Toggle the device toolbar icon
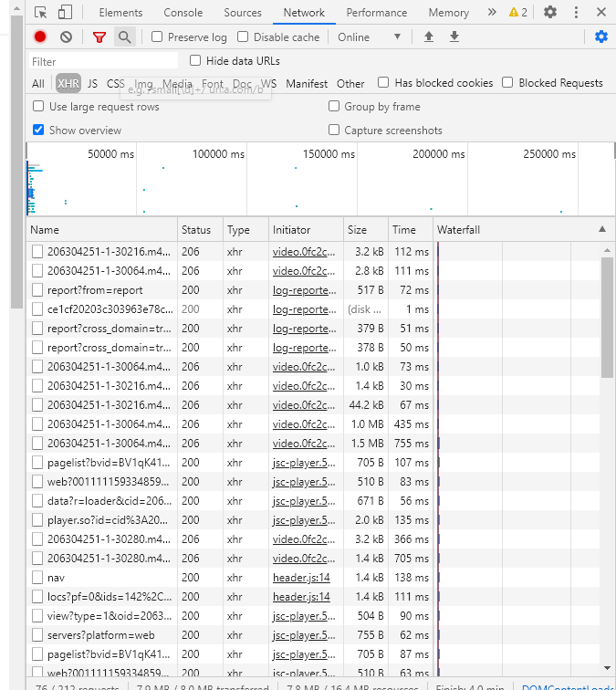Image resolution: width=616 pixels, height=690 pixels. pyautogui.click(x=65, y=13)
